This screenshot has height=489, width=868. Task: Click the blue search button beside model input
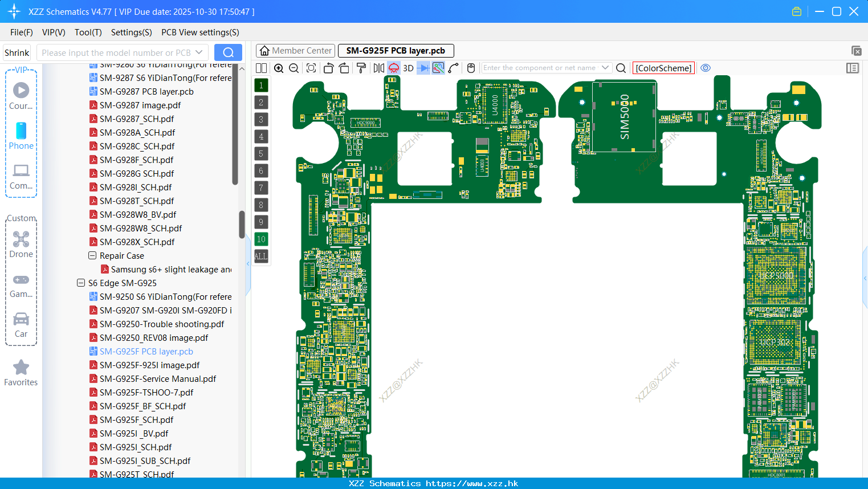click(228, 52)
